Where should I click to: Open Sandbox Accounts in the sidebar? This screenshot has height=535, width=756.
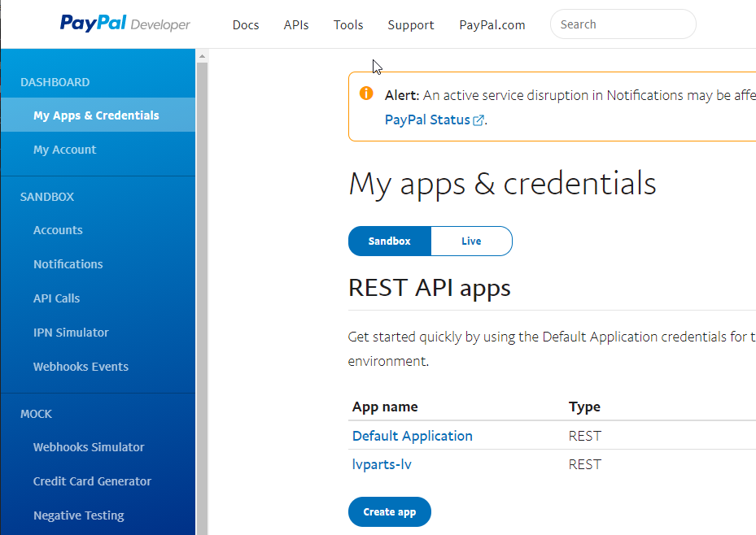pyautogui.click(x=58, y=230)
